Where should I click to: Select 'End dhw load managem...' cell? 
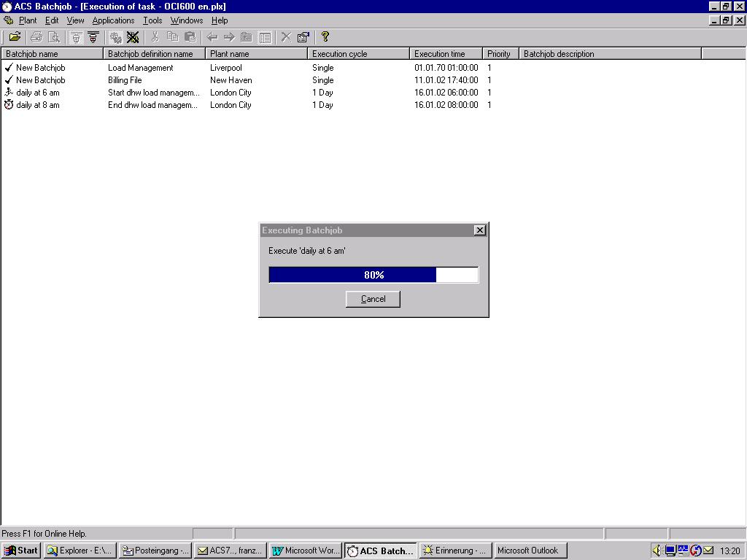click(x=153, y=105)
